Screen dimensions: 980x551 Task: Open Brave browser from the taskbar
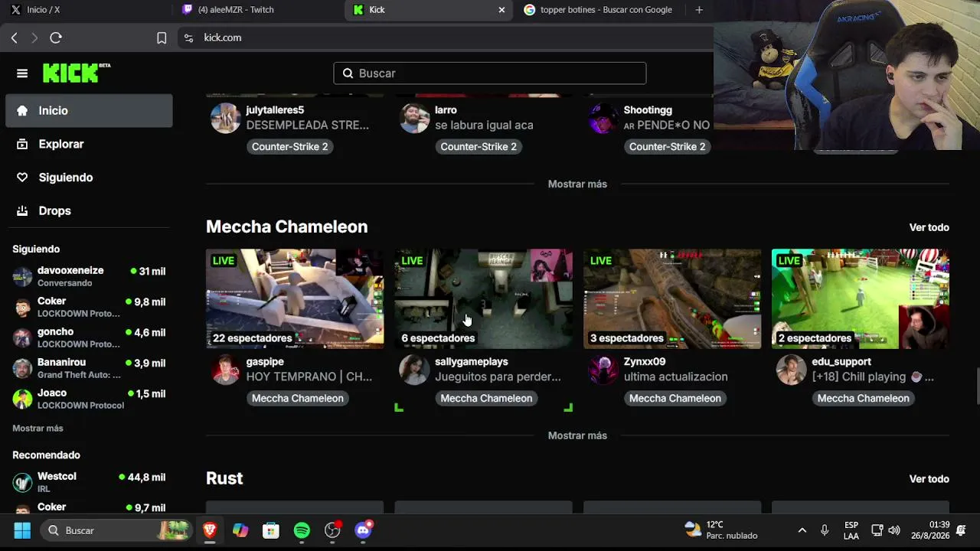coord(210,530)
